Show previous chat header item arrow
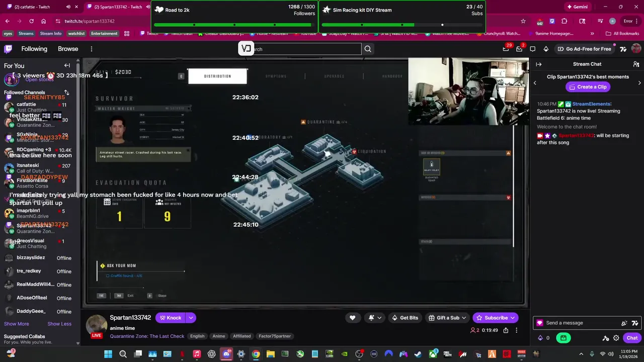This screenshot has width=644, height=362. click(x=535, y=82)
